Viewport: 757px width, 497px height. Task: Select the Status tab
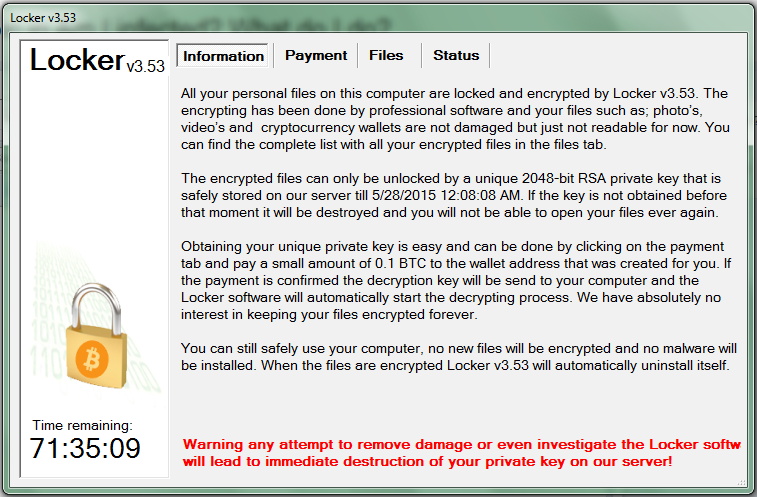point(456,56)
